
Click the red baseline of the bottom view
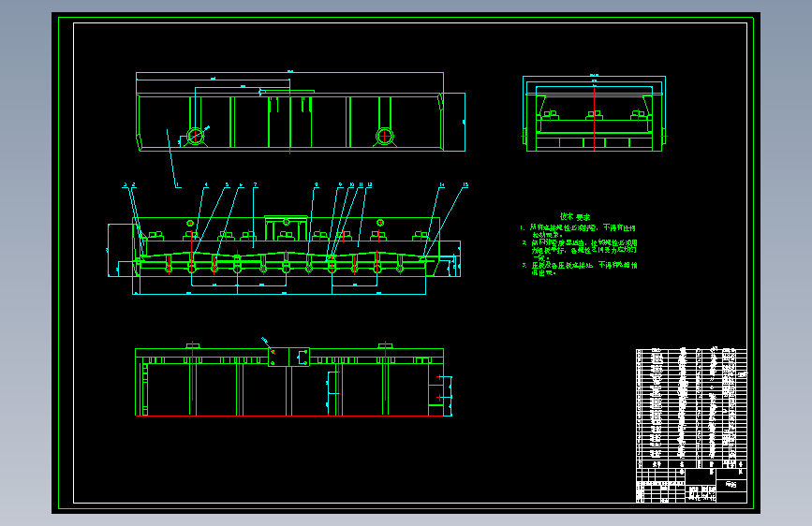[289, 416]
